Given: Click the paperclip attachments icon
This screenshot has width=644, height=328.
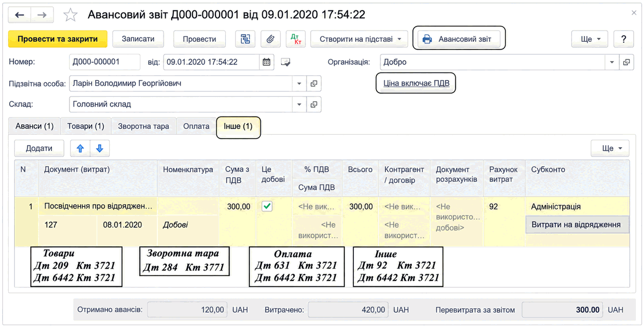Looking at the screenshot, I should point(270,39).
